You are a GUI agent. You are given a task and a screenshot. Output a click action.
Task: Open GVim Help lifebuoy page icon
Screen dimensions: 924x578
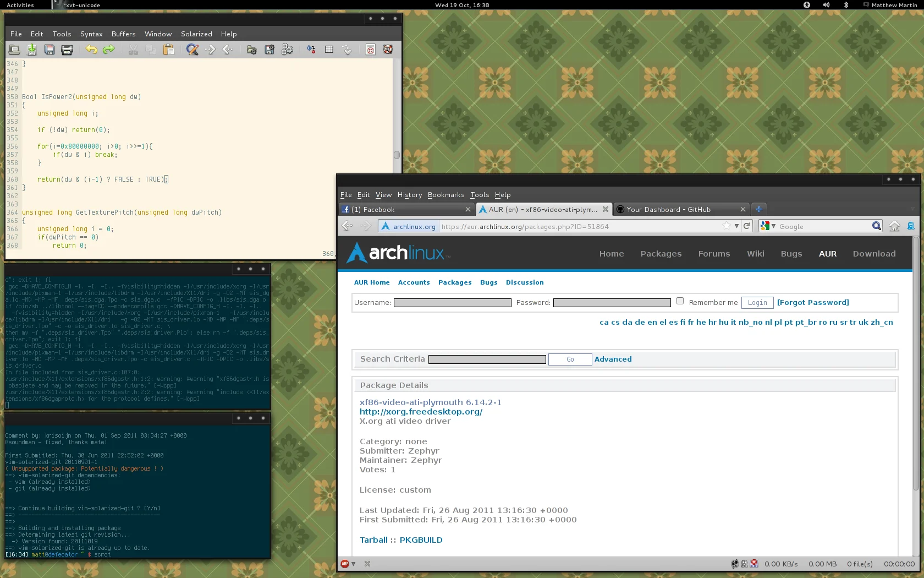(x=371, y=50)
